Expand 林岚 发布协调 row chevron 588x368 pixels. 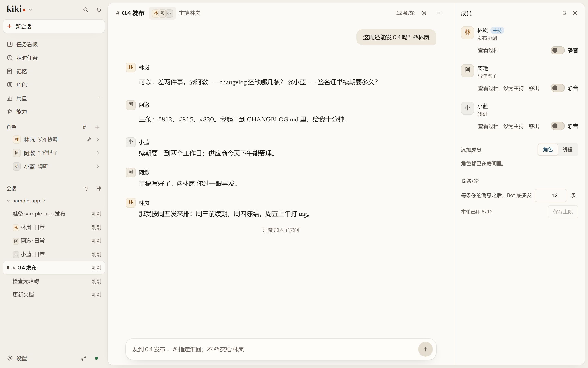click(x=98, y=139)
